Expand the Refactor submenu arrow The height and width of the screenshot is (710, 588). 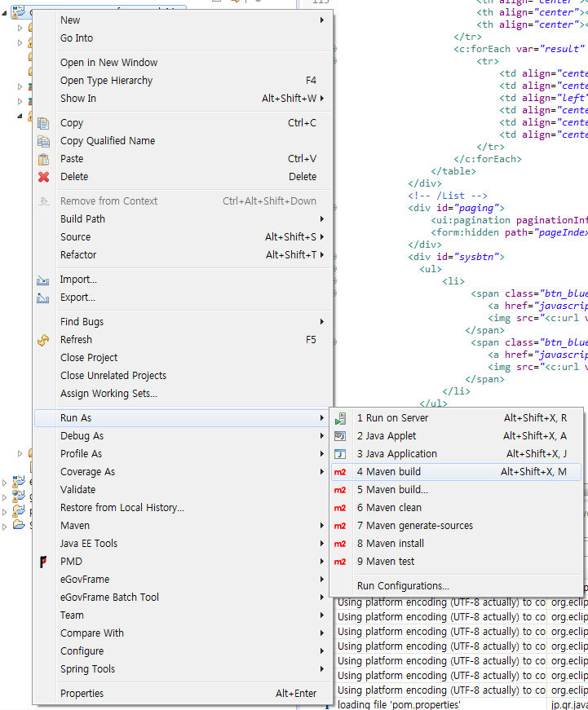[322, 255]
